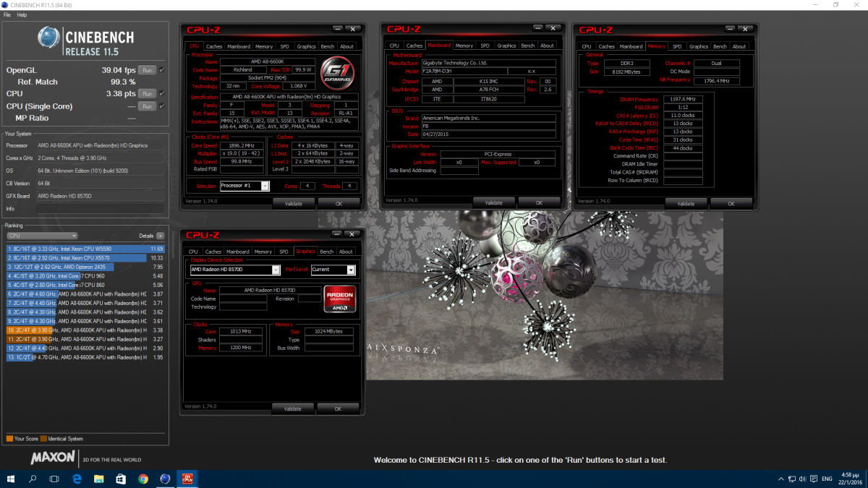868x488 pixels.
Task: Open the File menu
Action: point(7,14)
